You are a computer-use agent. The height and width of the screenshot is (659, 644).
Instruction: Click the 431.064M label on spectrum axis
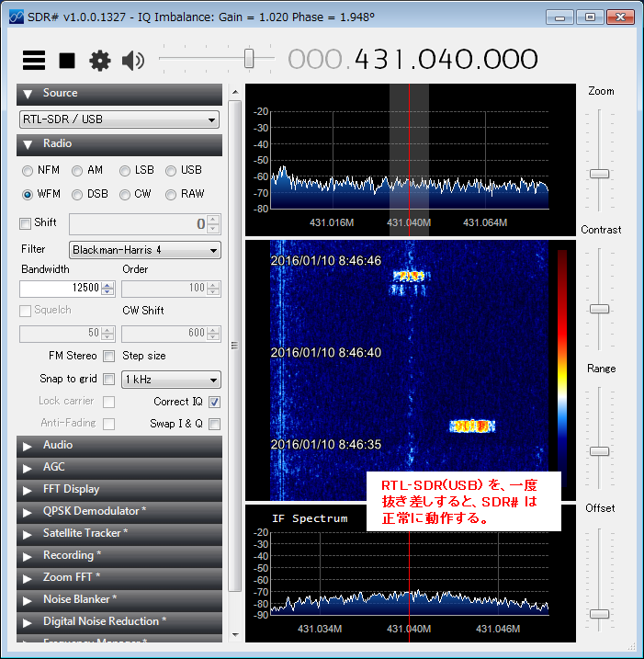[485, 222]
